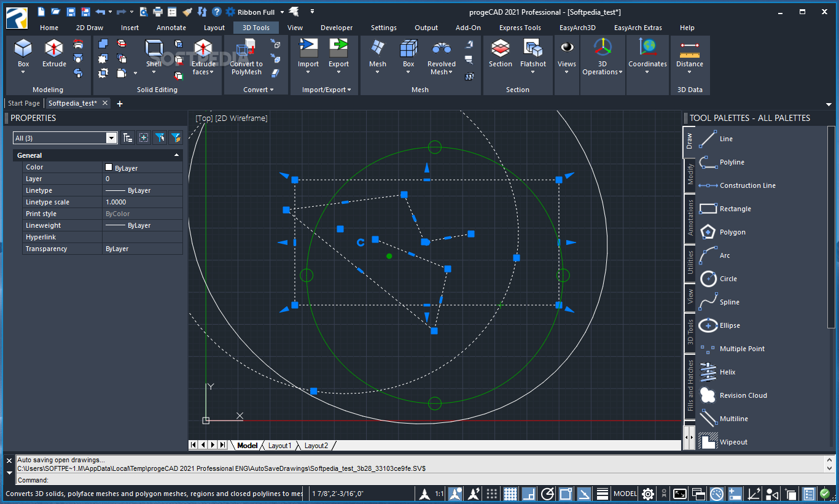Click the Save icon in quick access toolbar

[x=71, y=12]
